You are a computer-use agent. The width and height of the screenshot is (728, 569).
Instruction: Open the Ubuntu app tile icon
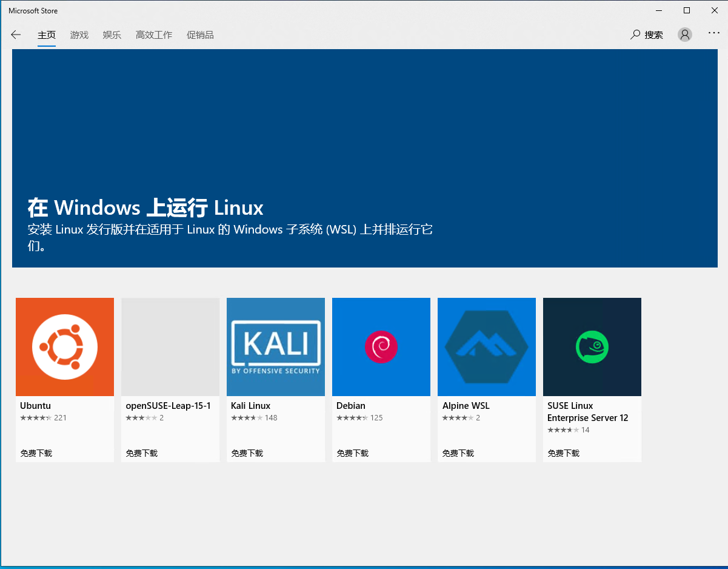(65, 347)
